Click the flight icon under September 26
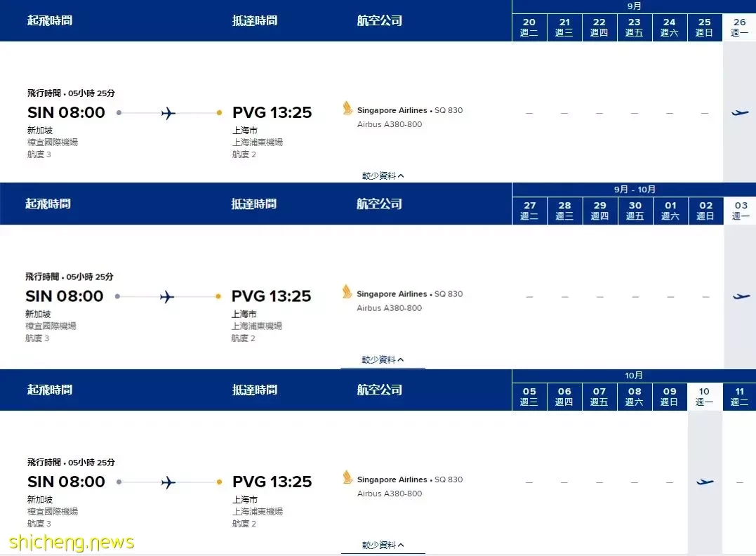756x556 pixels. tap(740, 113)
